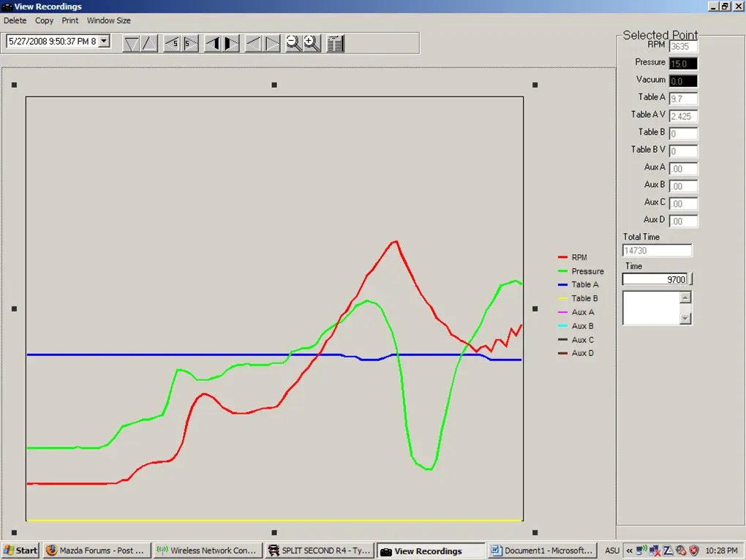Click the solid black left arrow
Screen dimensions: 746x560
click(213, 44)
